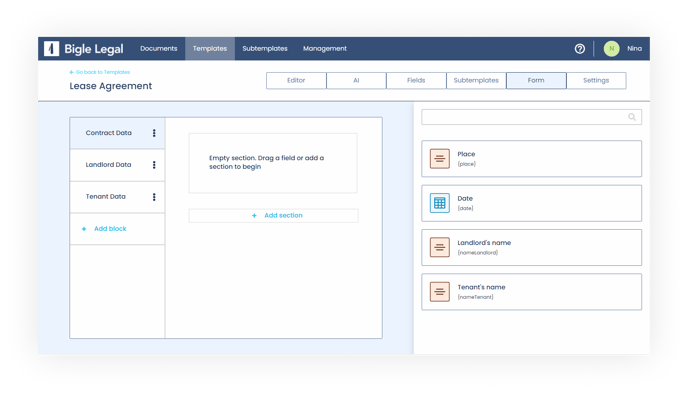Click the search magnifier icon
The height and width of the screenshot is (393, 688).
(632, 117)
